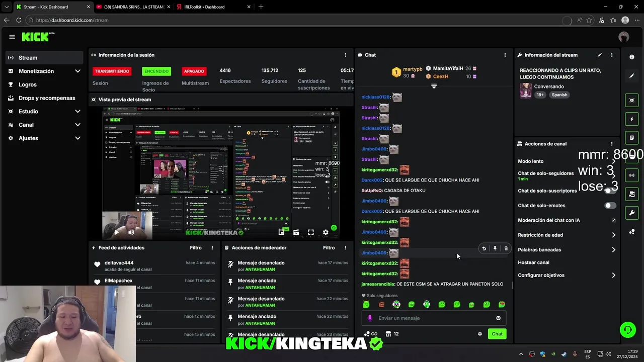Select Stream in the sidebar
The width and height of the screenshot is (644, 362).
tap(44, 57)
